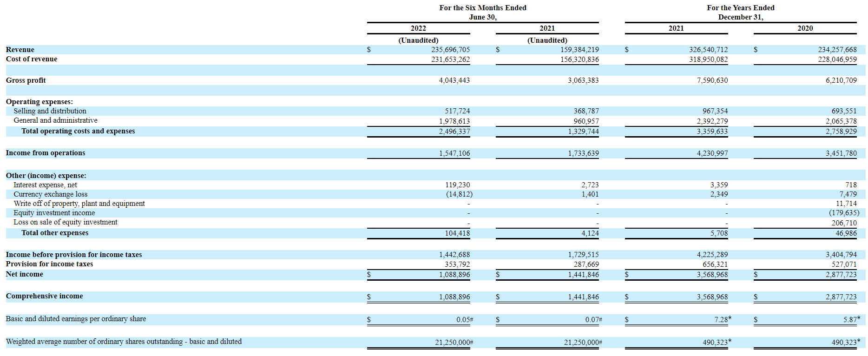868x356 pixels.
Task: Select the revenue value 234,257,668
Action: tap(837, 50)
